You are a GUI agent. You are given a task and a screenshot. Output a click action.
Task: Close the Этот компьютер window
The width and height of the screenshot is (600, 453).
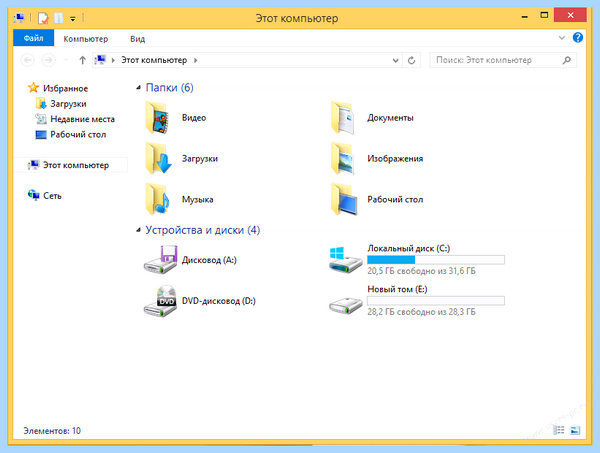coord(570,15)
